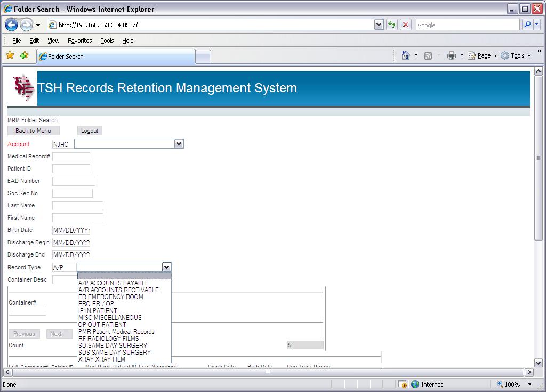
Task: Click the Back to Menu button
Action: [x=34, y=131]
